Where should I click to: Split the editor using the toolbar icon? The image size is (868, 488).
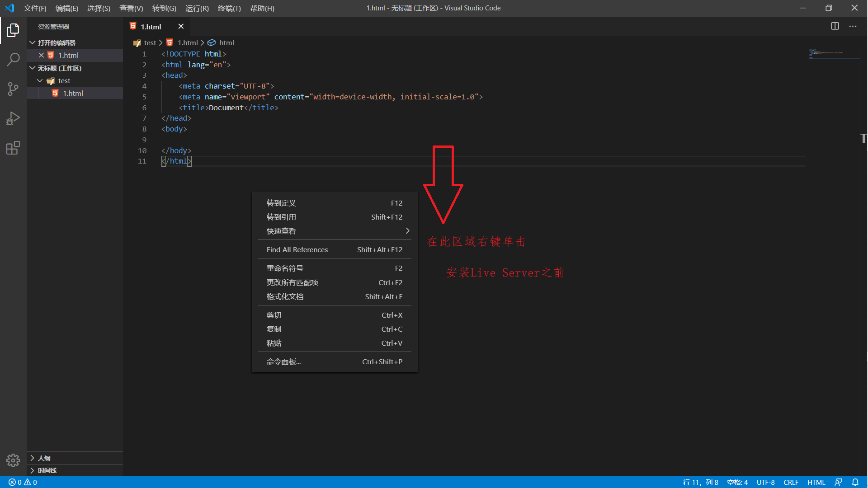(x=835, y=26)
